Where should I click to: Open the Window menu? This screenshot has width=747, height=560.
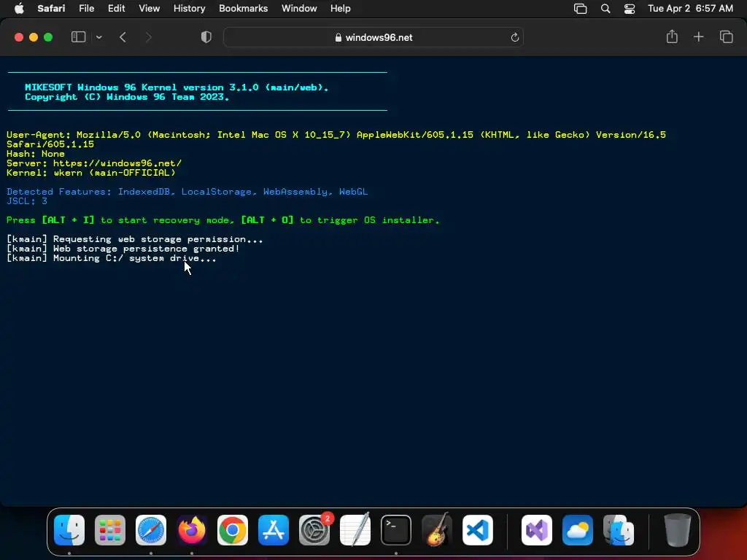pos(298,8)
